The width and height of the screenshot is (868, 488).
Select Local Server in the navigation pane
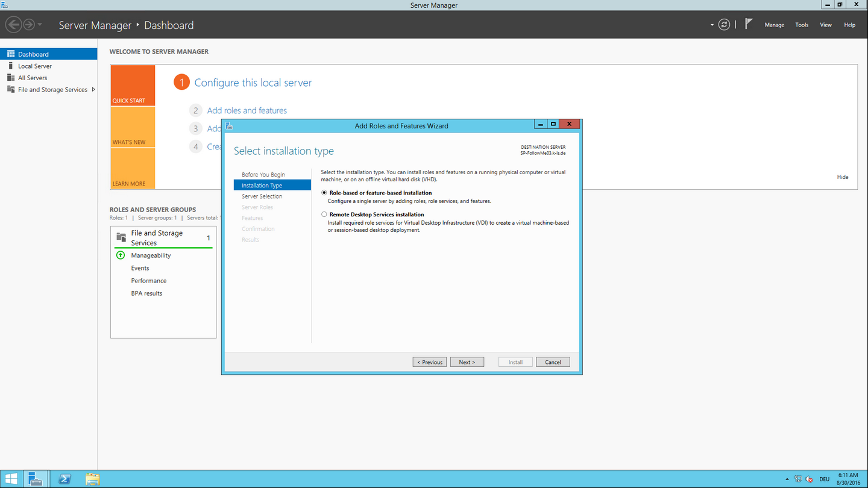click(x=48, y=66)
